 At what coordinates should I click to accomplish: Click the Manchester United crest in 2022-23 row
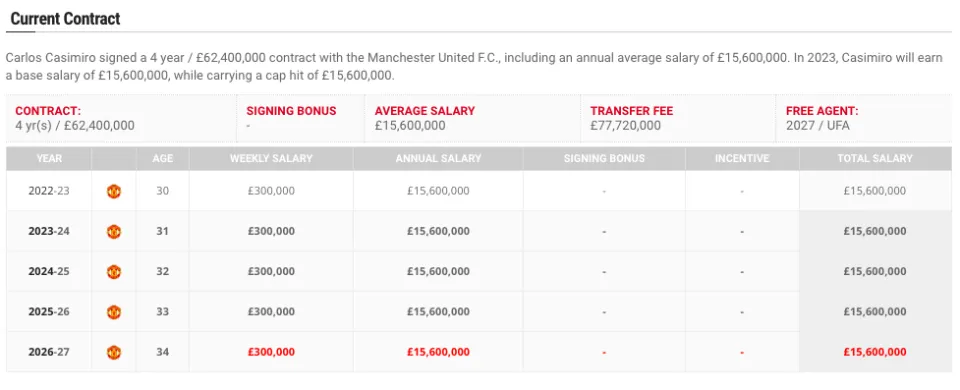point(114,191)
